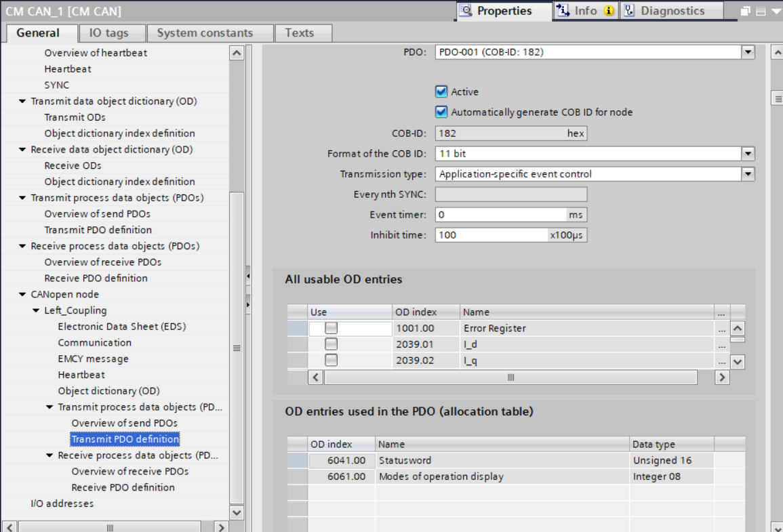The image size is (783, 532).
Task: Open the Transmission type dropdown
Action: (x=748, y=174)
